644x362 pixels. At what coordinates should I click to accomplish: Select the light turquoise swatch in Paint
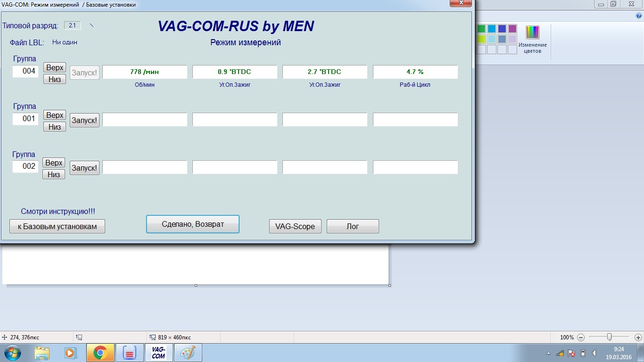click(492, 39)
